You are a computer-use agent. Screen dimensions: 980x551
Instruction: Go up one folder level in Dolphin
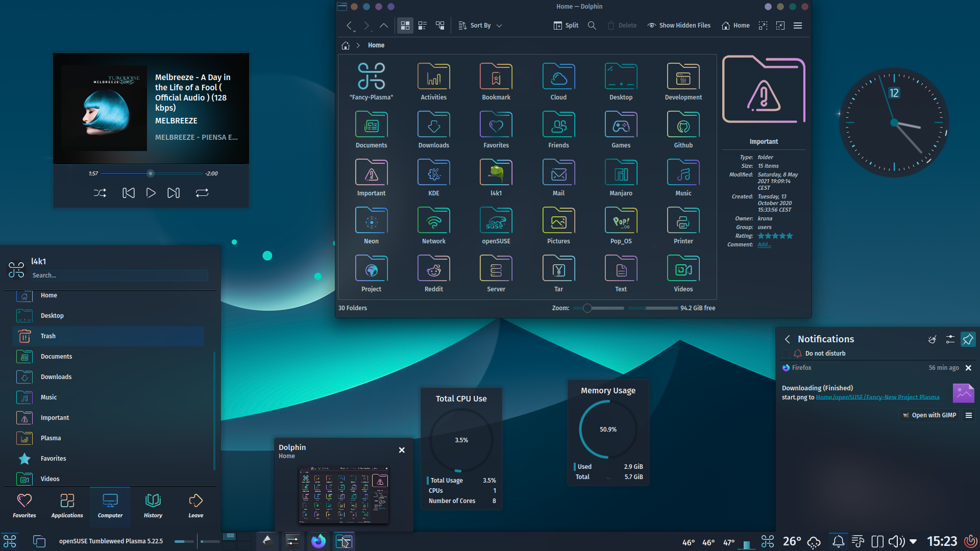[384, 26]
